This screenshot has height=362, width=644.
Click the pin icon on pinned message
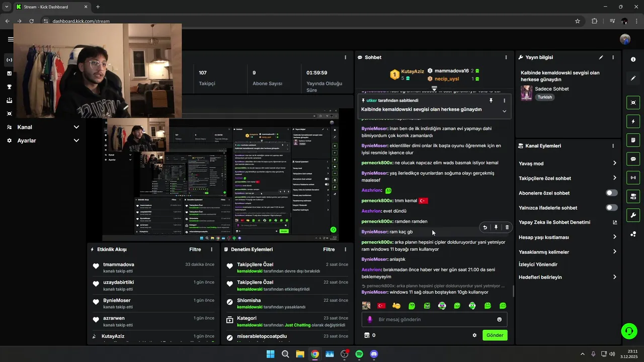click(491, 101)
